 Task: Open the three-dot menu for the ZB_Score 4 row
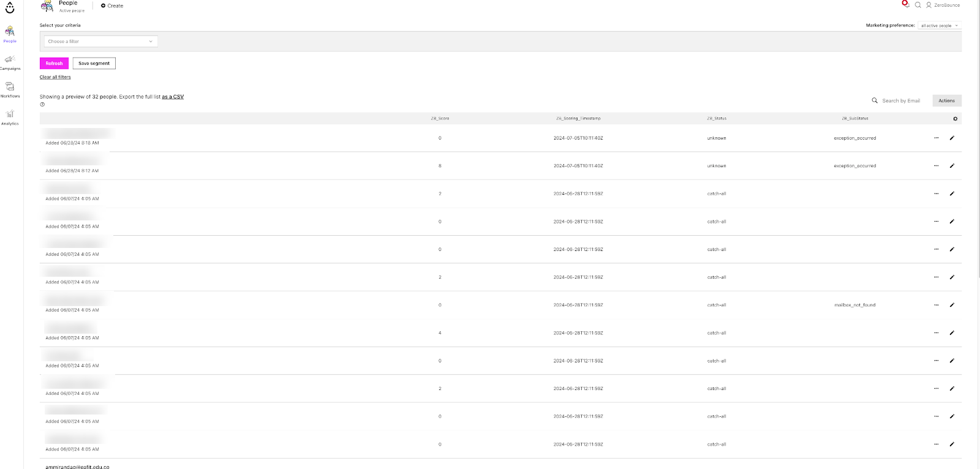[936, 333]
